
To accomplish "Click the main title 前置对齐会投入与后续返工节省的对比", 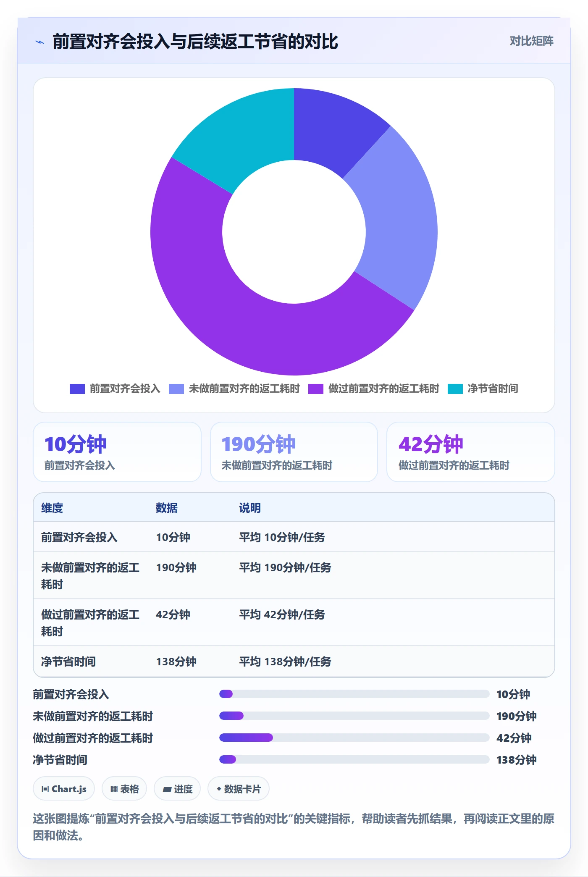I will point(195,42).
